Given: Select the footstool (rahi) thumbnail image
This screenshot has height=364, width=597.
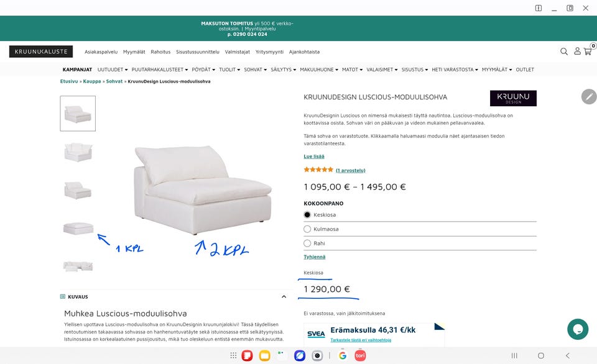Looking at the screenshot, I should [x=78, y=228].
